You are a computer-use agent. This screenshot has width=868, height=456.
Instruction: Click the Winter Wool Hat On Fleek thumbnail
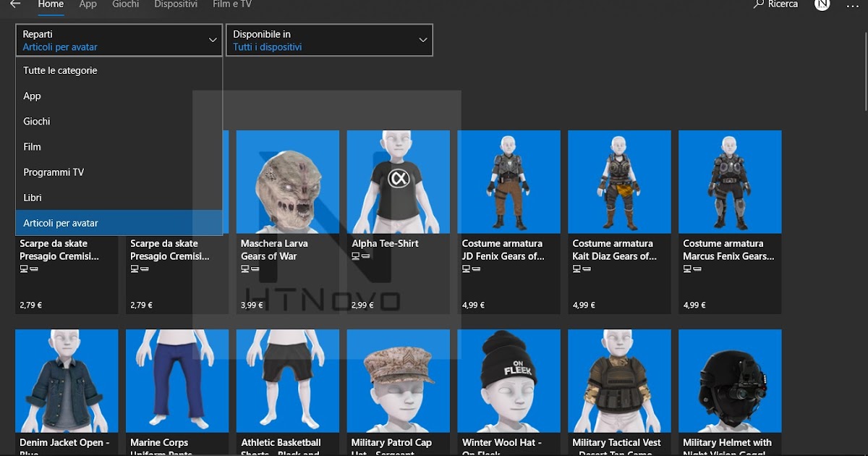[x=509, y=381]
